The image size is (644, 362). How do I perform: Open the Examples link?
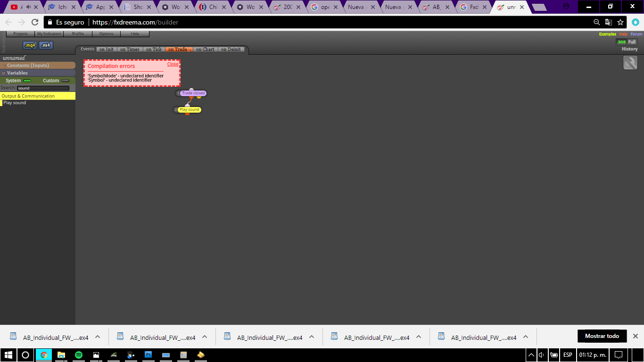click(x=607, y=34)
